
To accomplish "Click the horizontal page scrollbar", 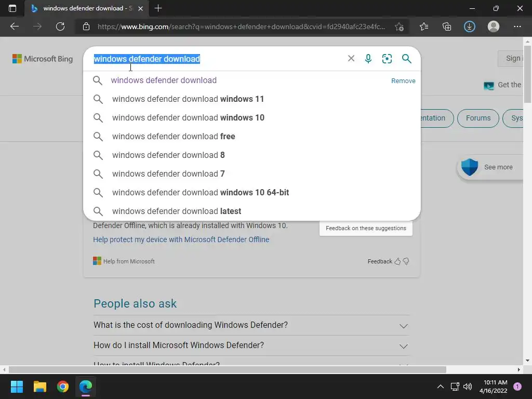I will click(x=228, y=369).
